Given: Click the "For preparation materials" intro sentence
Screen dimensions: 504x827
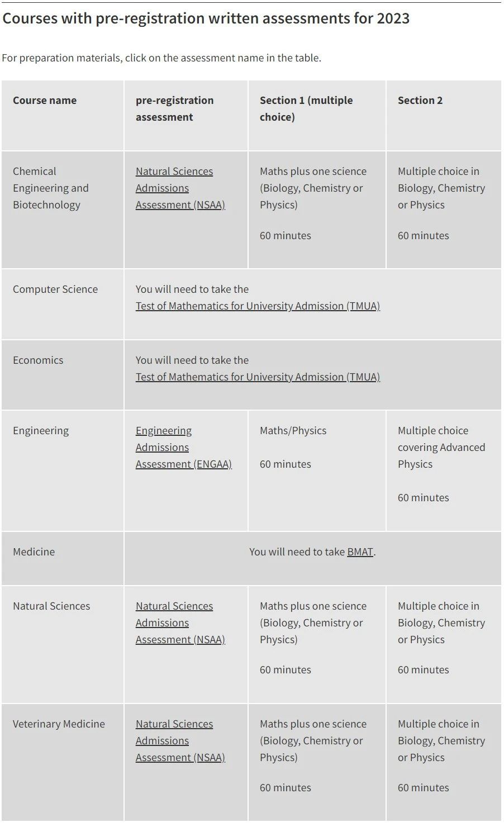Looking at the screenshot, I should point(161,58).
